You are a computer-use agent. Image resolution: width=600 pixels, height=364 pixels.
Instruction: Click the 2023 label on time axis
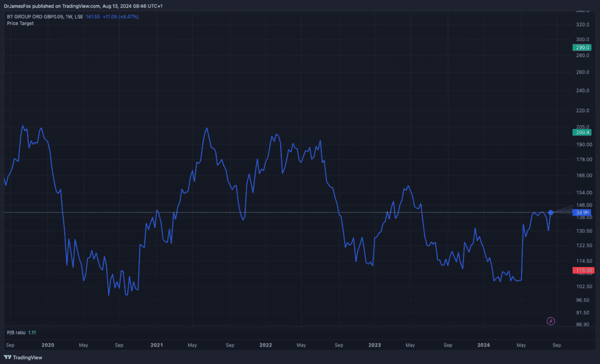374,345
